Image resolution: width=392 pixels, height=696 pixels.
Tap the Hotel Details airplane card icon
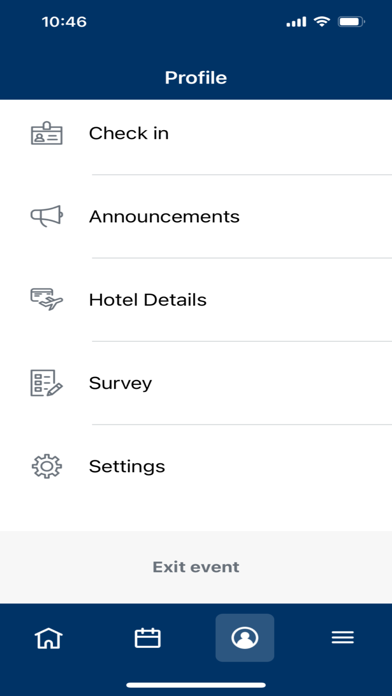pyautogui.click(x=47, y=299)
